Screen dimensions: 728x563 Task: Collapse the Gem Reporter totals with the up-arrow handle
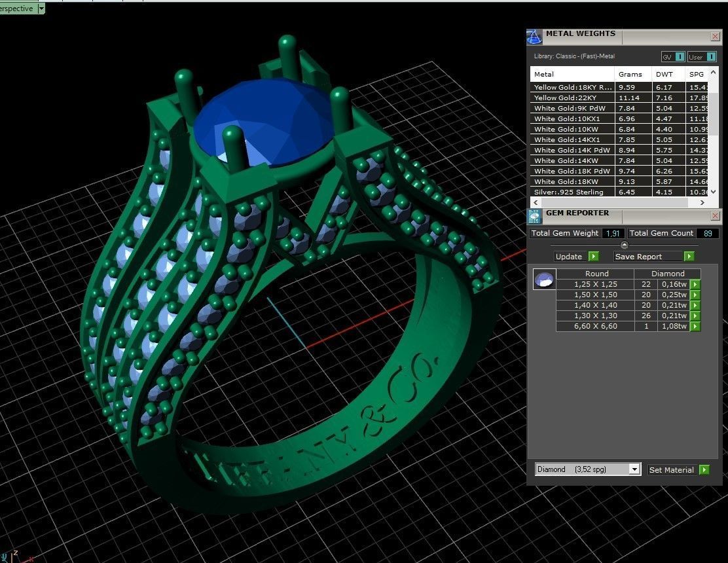click(624, 245)
